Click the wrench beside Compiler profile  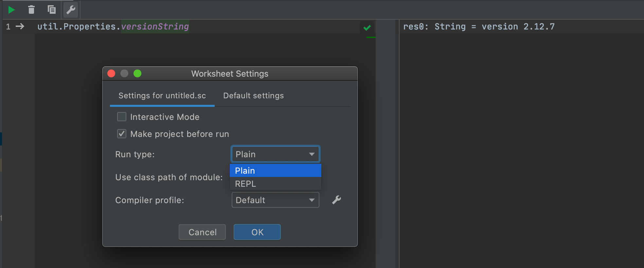336,200
